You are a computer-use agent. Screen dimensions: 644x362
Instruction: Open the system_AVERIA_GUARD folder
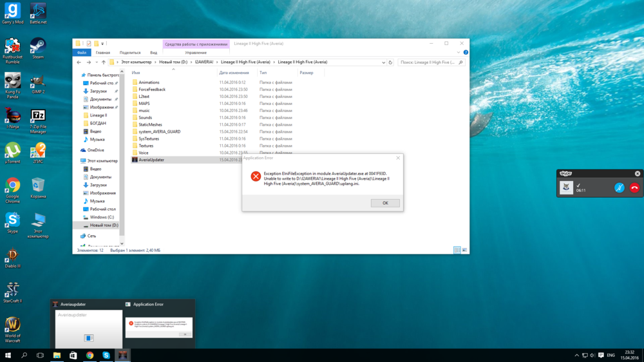(159, 131)
